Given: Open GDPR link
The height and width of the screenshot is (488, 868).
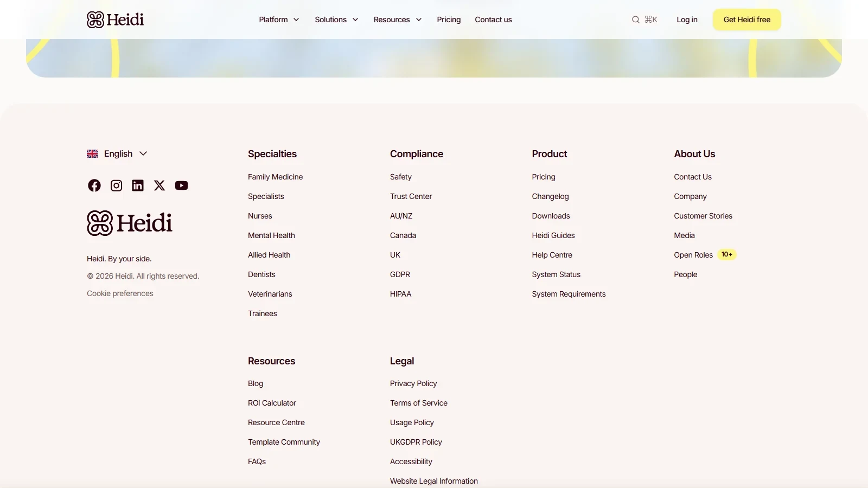Looking at the screenshot, I should pyautogui.click(x=400, y=274).
